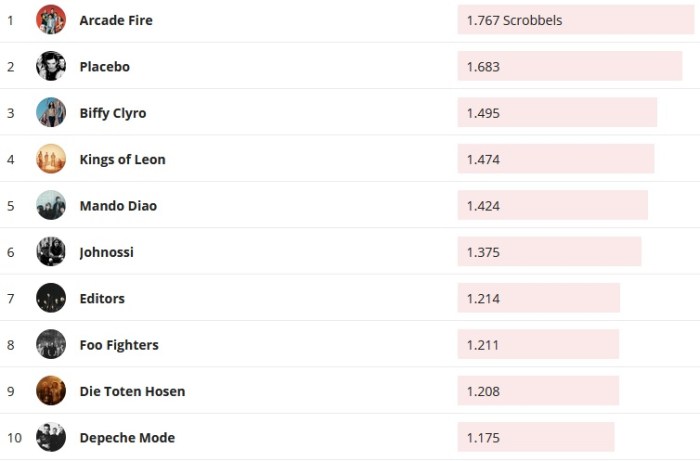Click the 1.175 scrobble bar for Depeche Mode
The width and height of the screenshot is (700, 461).
pos(536,437)
